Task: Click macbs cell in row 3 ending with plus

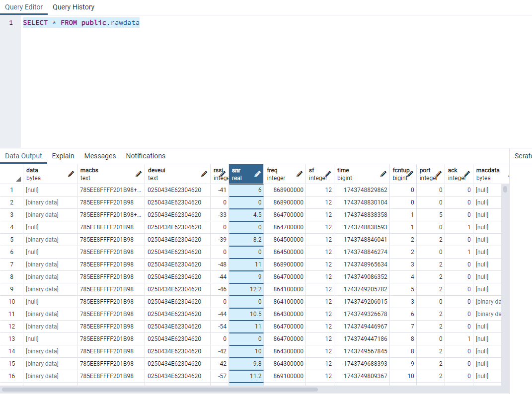Action: click(x=111, y=215)
